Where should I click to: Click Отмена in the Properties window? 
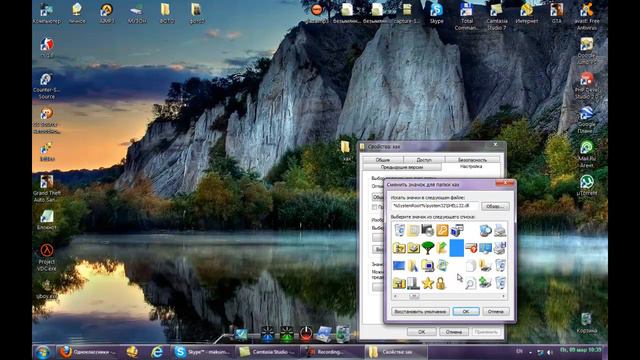tap(453, 332)
